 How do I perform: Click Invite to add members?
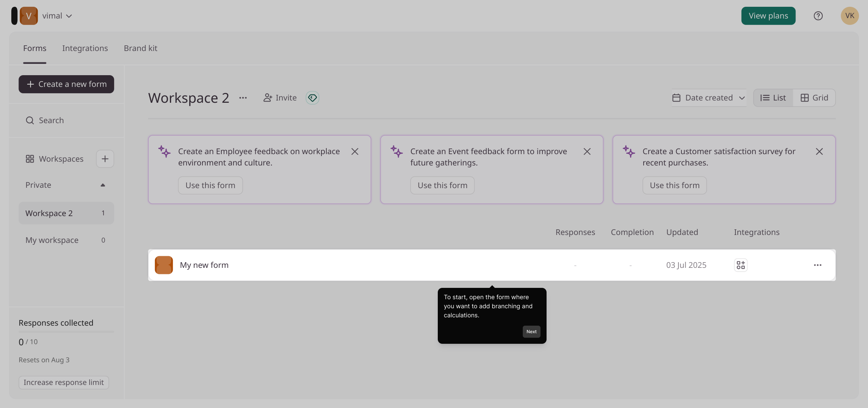tap(280, 98)
